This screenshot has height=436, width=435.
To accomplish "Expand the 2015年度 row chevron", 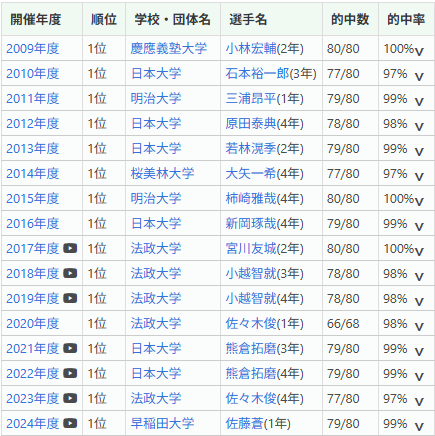I will tap(419, 202).
